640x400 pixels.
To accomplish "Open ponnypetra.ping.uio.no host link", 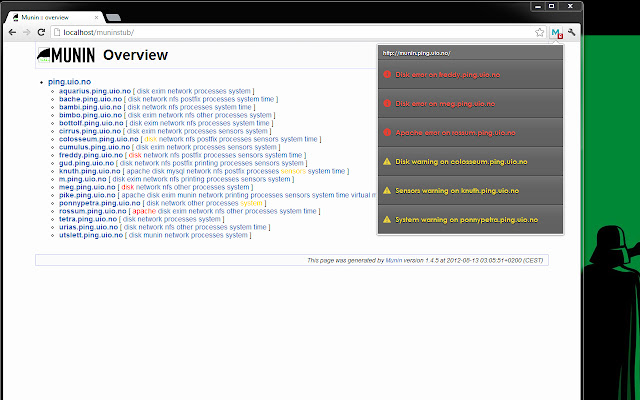I will (100, 203).
